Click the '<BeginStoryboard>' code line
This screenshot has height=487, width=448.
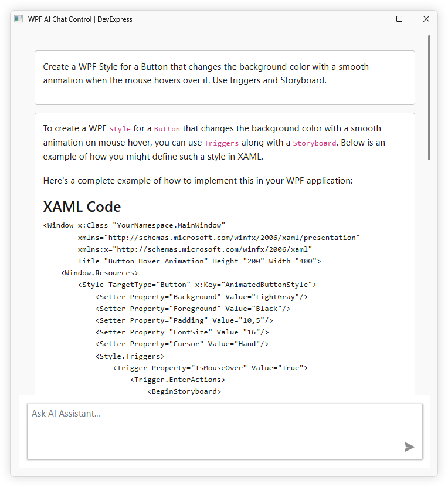[x=184, y=391]
